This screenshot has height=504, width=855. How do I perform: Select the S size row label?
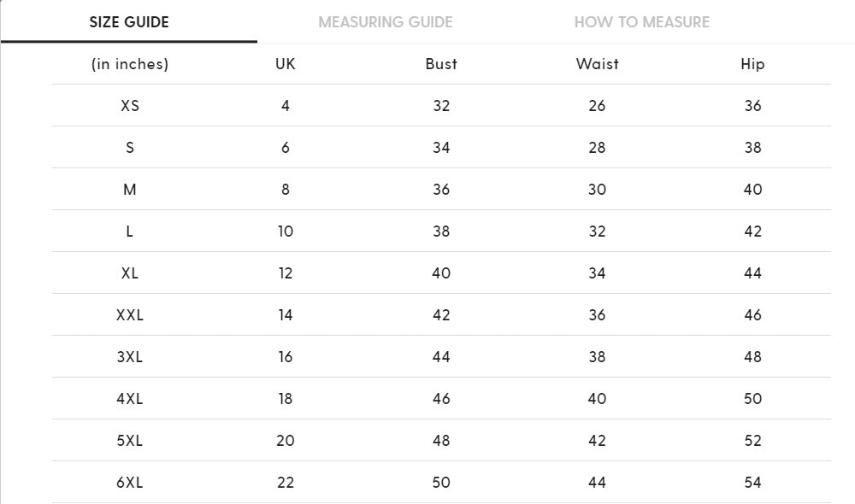(x=130, y=148)
